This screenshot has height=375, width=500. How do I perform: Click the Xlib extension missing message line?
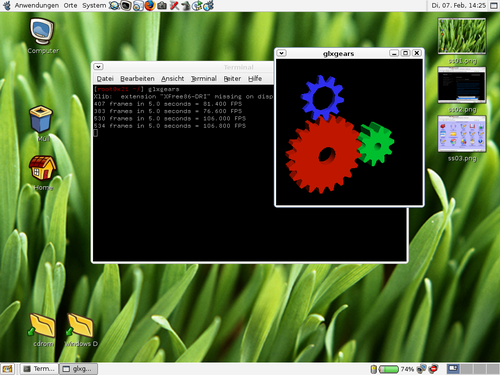coord(183,97)
